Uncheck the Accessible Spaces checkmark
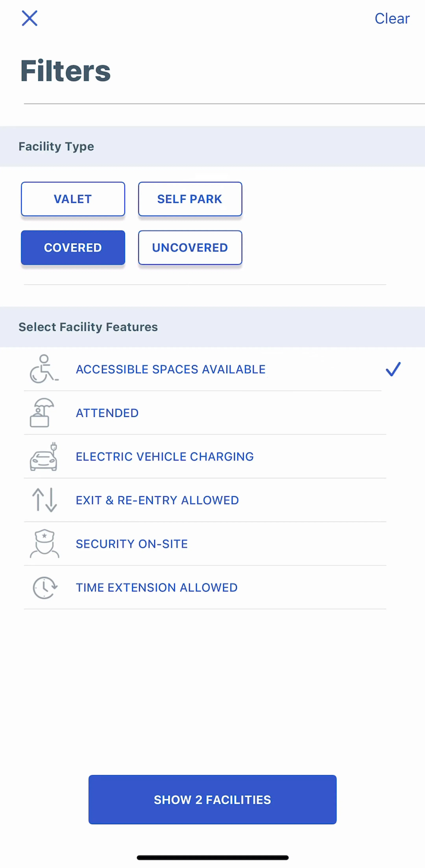 (x=393, y=369)
